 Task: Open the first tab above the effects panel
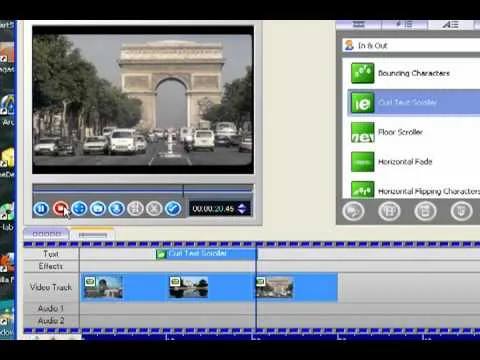click(358, 25)
